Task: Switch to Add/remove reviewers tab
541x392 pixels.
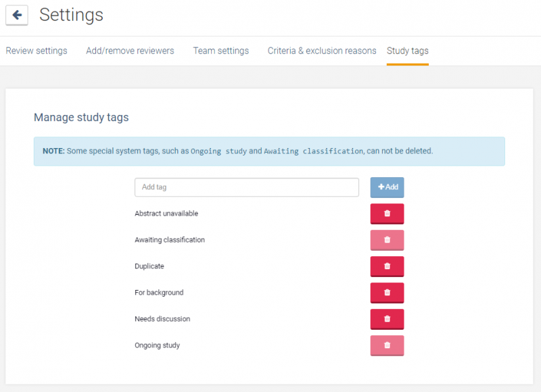Action: pos(130,51)
